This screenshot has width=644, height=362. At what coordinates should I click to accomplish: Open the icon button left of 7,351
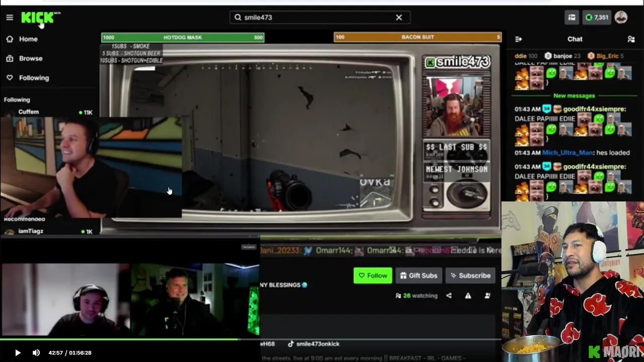pos(572,18)
